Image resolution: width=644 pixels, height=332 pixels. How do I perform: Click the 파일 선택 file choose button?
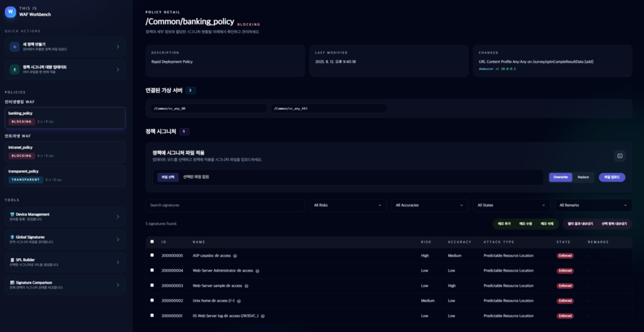coord(168,177)
